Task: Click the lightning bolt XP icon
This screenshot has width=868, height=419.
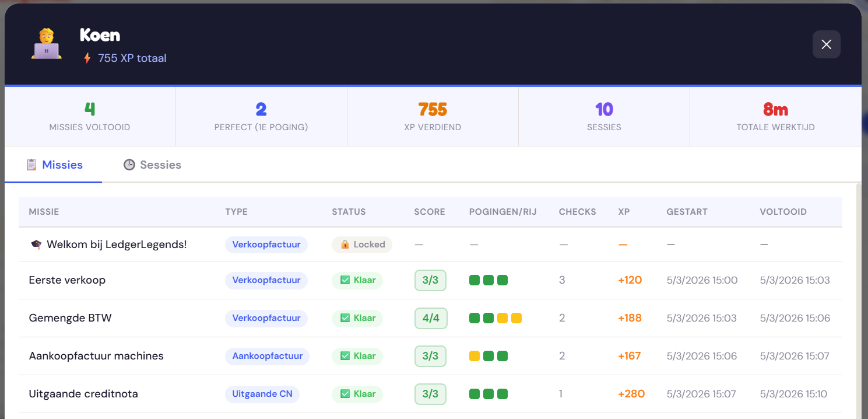Action: 87,58
